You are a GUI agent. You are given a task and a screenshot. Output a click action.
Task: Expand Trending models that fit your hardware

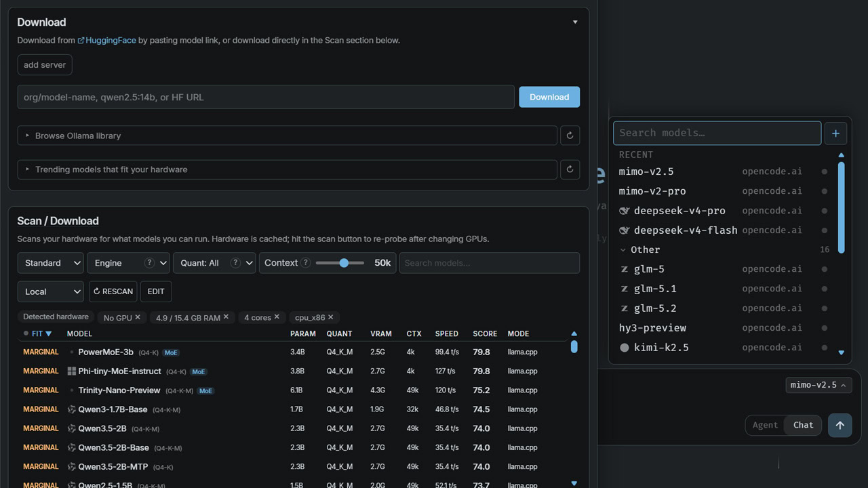click(288, 169)
